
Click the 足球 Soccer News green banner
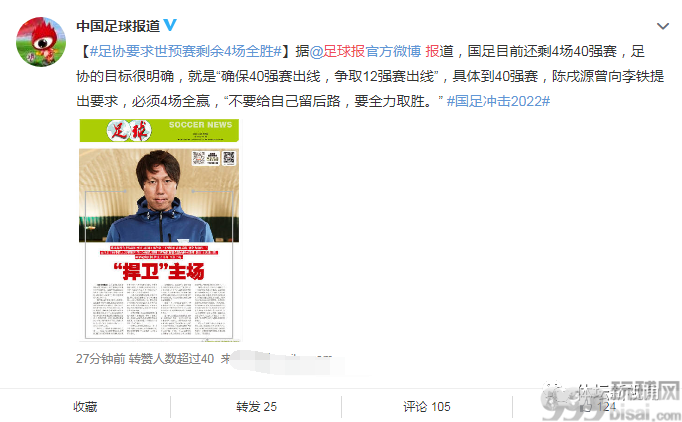point(159,131)
